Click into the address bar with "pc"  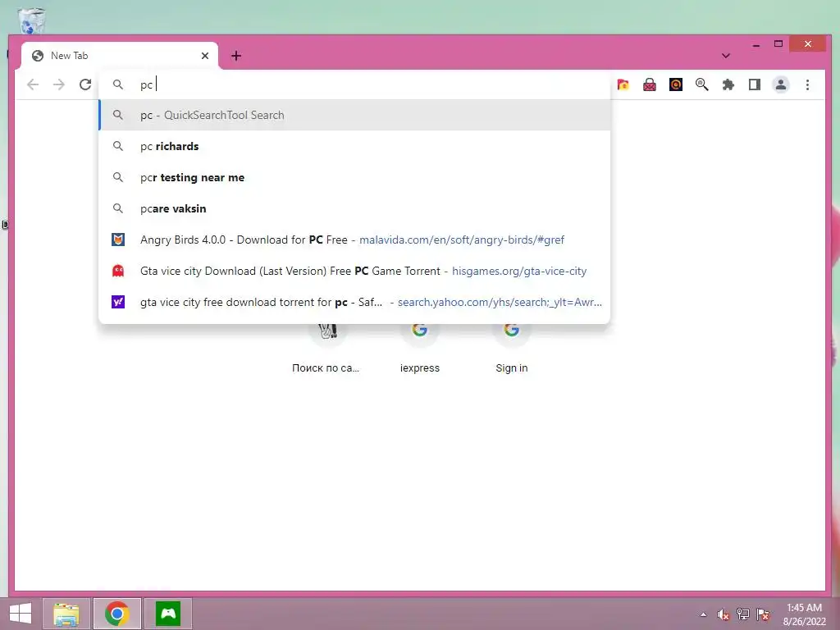click(x=354, y=84)
